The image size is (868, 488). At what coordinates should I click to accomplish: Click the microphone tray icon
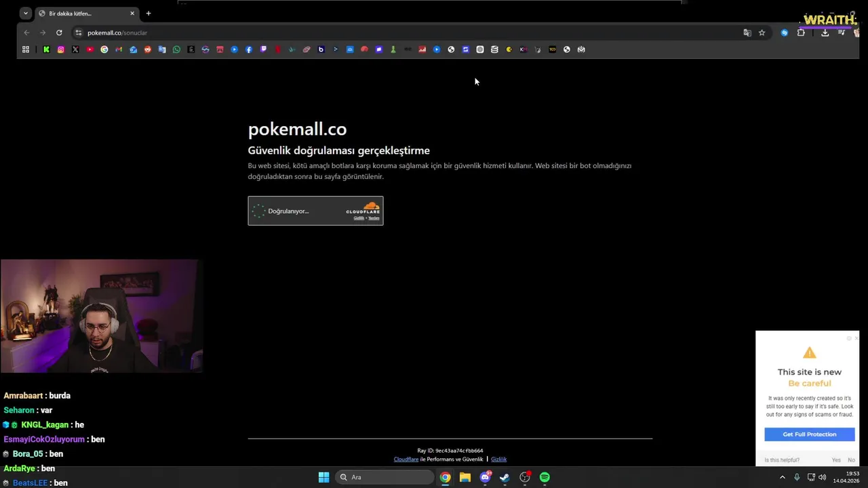coord(797,477)
